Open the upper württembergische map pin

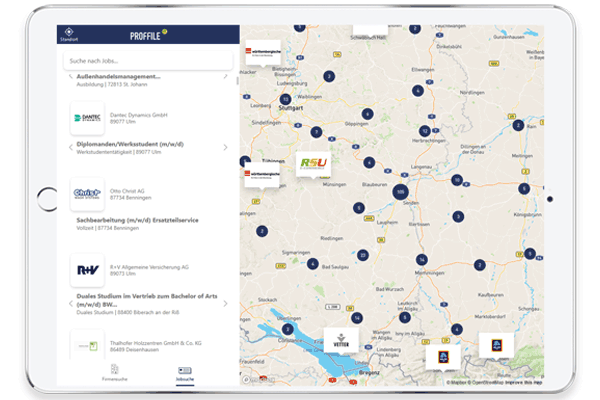(263, 53)
